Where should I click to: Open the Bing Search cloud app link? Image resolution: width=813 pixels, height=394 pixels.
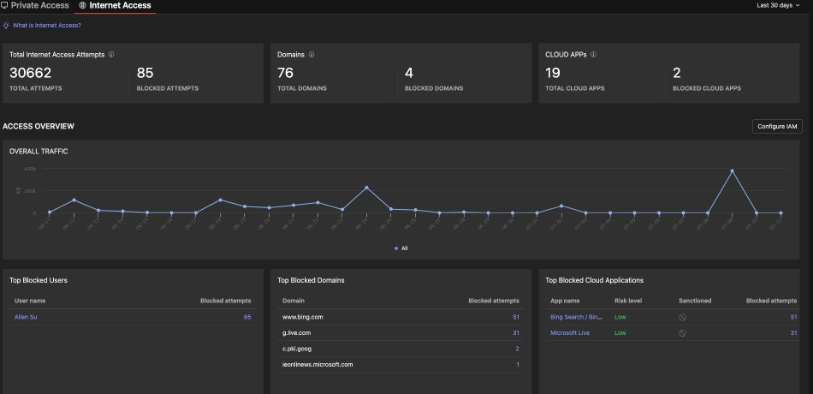(576, 317)
